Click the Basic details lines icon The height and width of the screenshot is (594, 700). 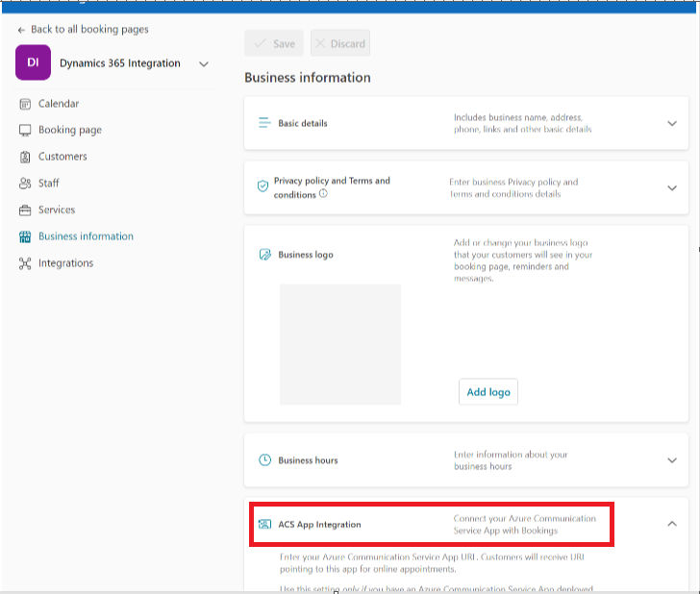264,123
